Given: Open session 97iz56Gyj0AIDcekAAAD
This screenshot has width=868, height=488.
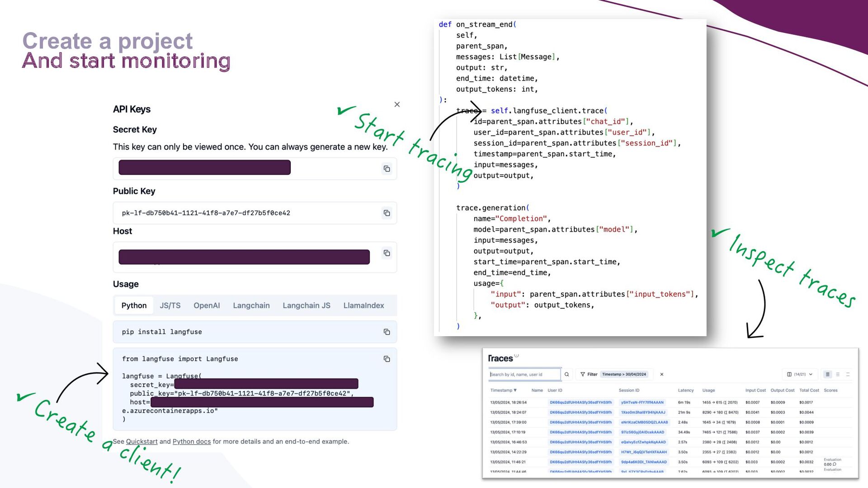Looking at the screenshot, I should [x=642, y=432].
